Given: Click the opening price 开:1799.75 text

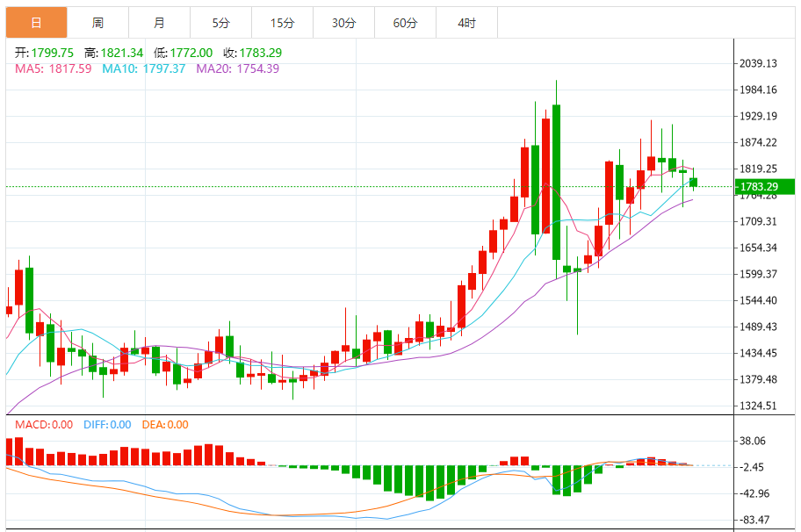Looking at the screenshot, I should [44, 53].
